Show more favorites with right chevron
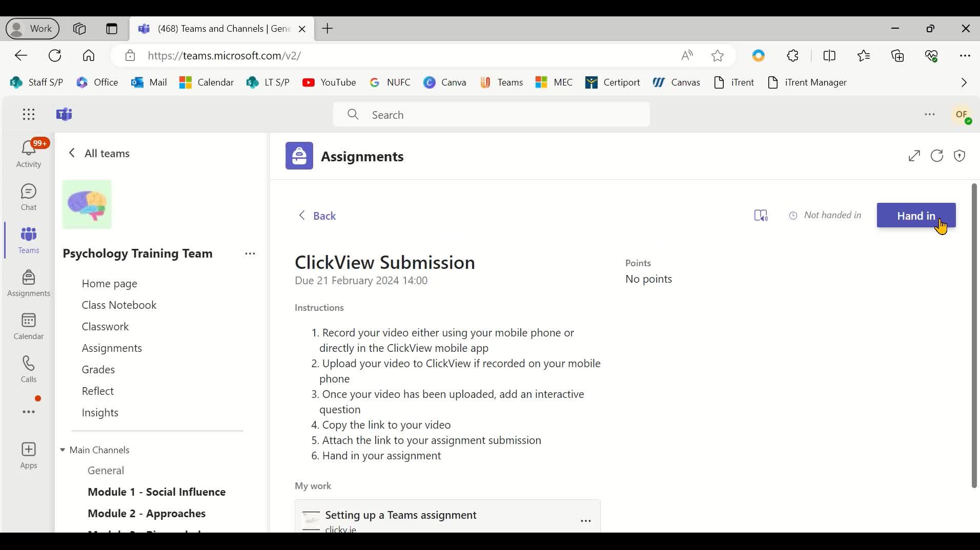980x550 pixels. [964, 82]
